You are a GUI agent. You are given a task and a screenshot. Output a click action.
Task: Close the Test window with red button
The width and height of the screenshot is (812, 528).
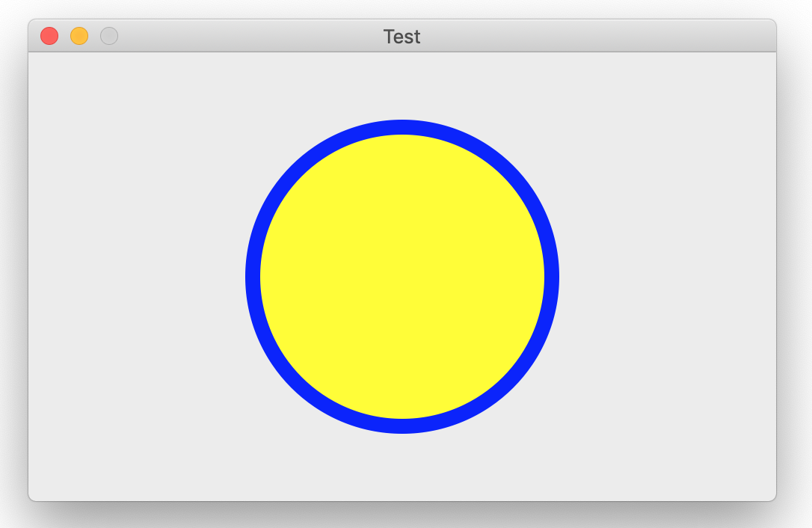[49, 36]
